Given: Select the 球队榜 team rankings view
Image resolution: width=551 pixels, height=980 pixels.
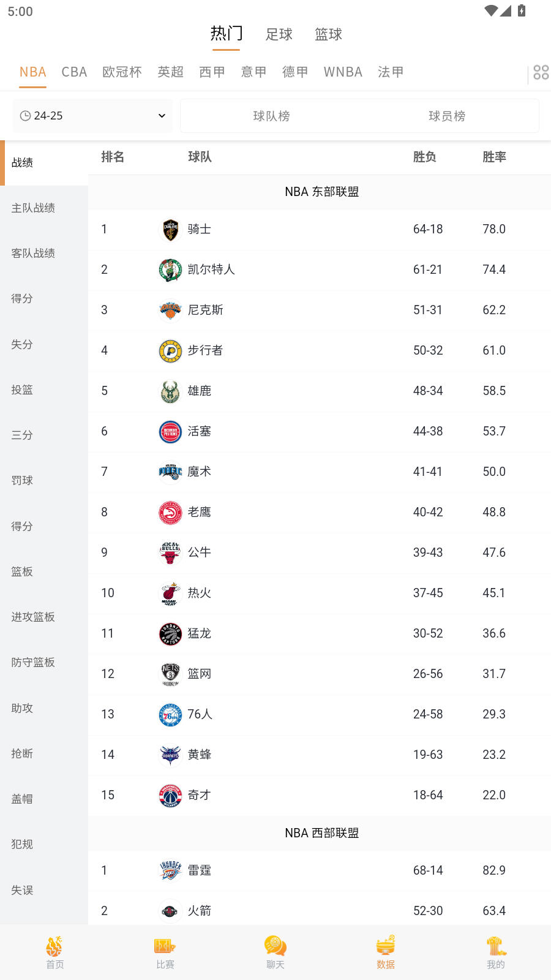Looking at the screenshot, I should pos(271,115).
